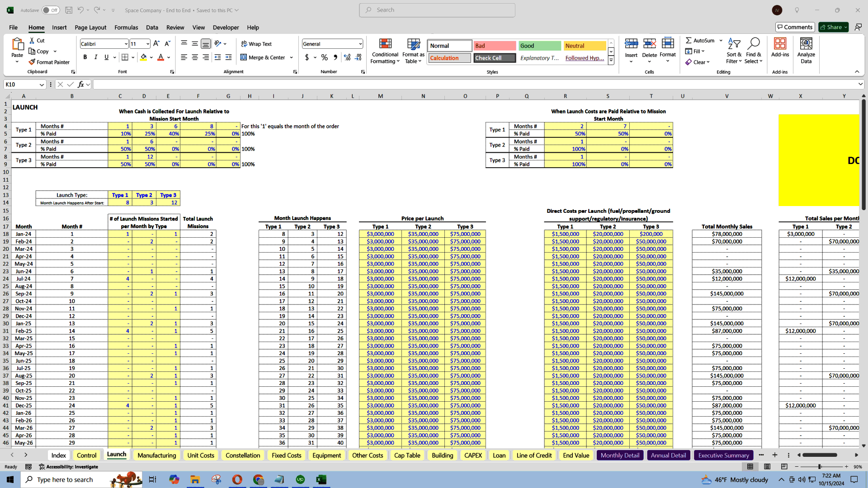Click the Decrease Font Size icon

coord(167,44)
